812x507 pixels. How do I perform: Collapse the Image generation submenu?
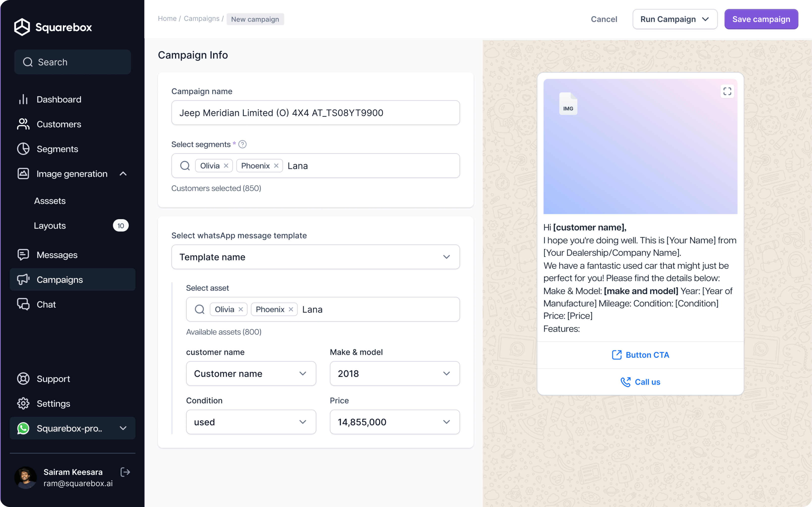(x=123, y=174)
